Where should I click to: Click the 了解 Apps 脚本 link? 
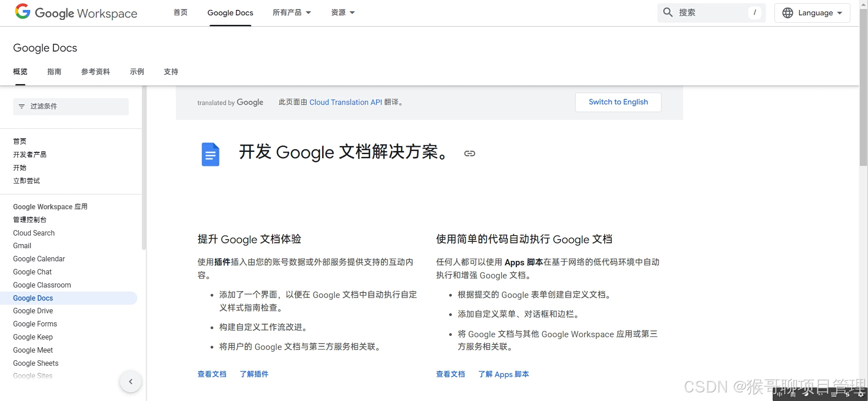[x=504, y=374]
